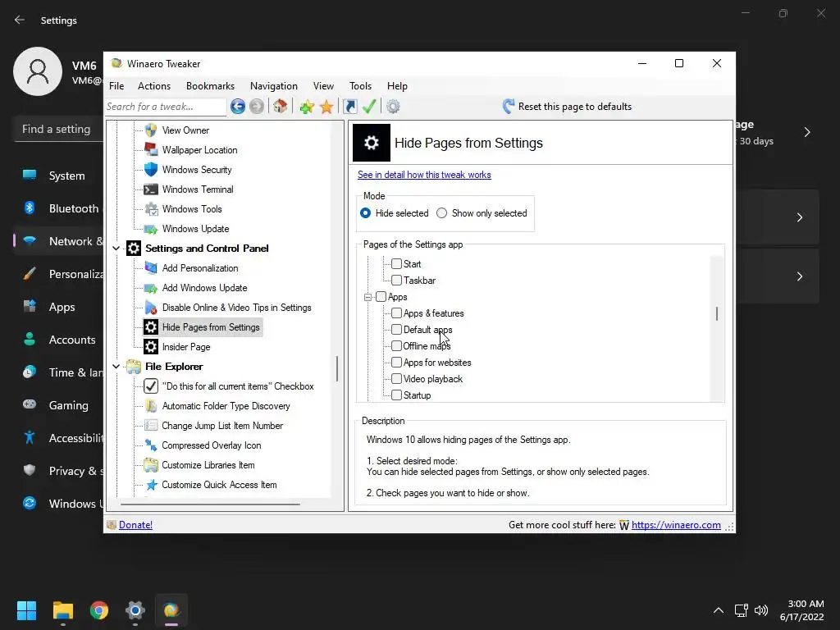
Task: Click the Customize Libraries Item icon
Action: pyautogui.click(x=151, y=465)
